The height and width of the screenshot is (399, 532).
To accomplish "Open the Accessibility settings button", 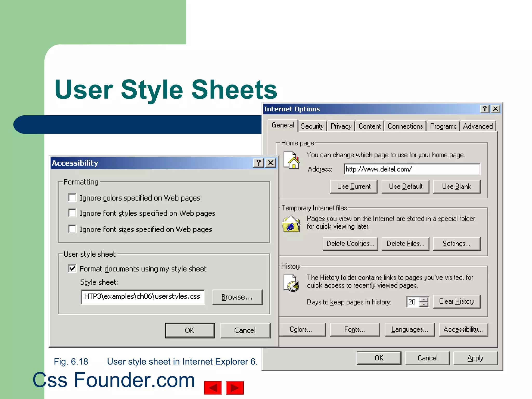I will click(463, 330).
